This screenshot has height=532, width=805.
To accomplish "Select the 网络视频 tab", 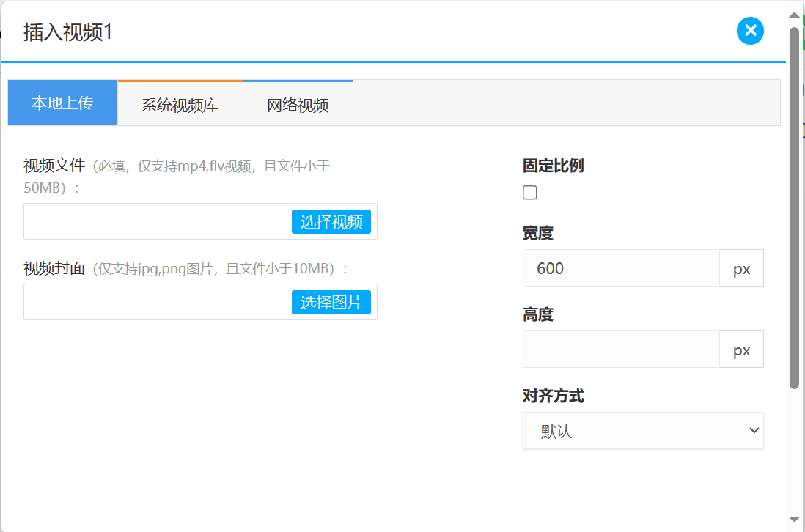I will 298,104.
